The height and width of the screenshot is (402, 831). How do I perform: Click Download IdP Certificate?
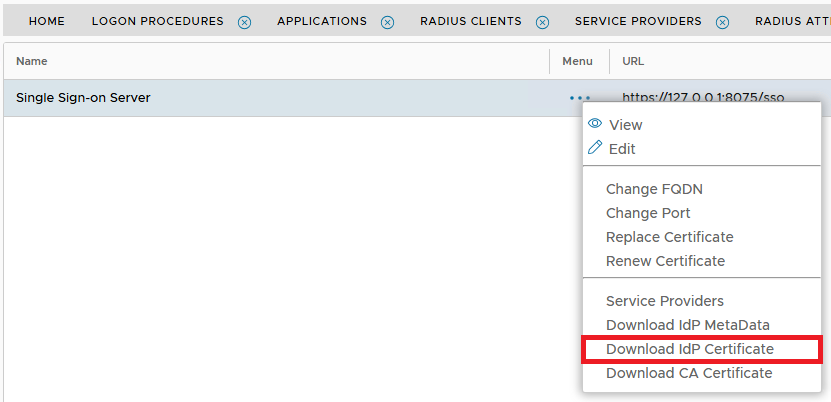coord(690,349)
